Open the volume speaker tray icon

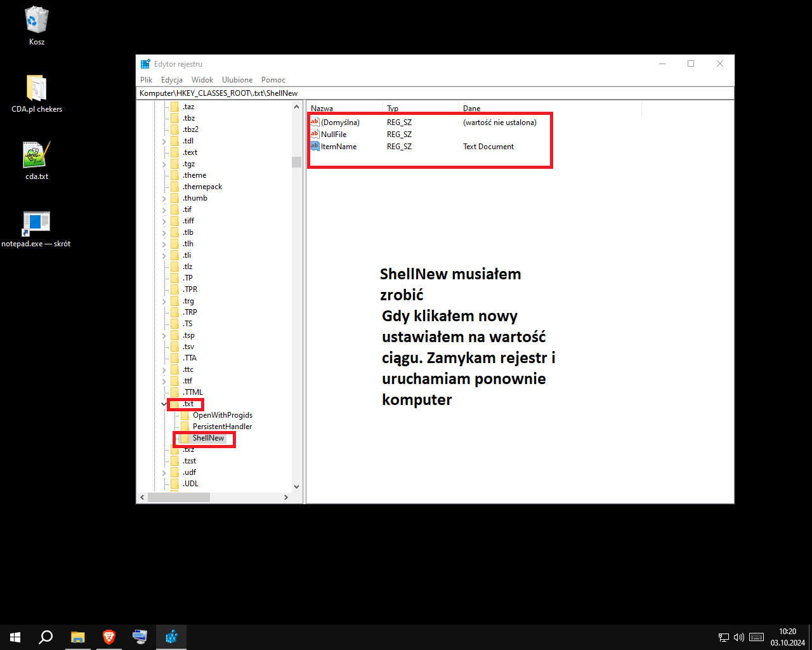[x=738, y=637]
